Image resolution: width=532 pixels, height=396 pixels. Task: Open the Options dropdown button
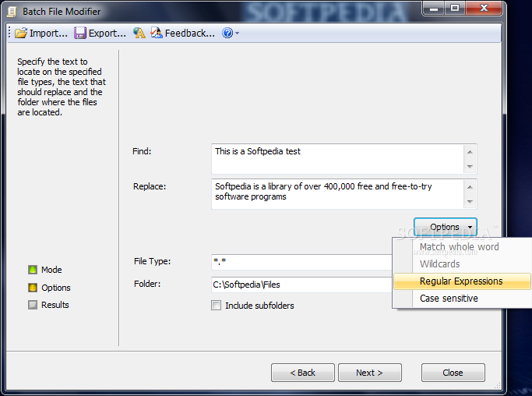point(445,227)
